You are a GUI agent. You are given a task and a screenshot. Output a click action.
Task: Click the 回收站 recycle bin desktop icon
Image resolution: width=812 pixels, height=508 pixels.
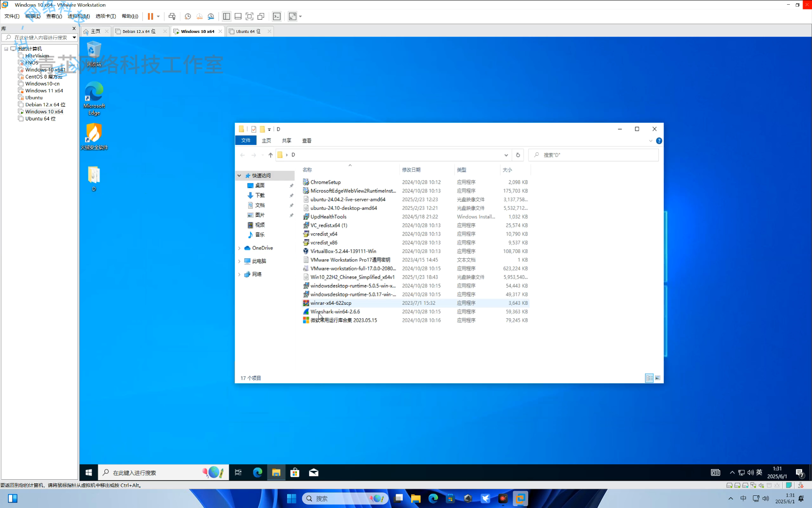[x=94, y=54]
